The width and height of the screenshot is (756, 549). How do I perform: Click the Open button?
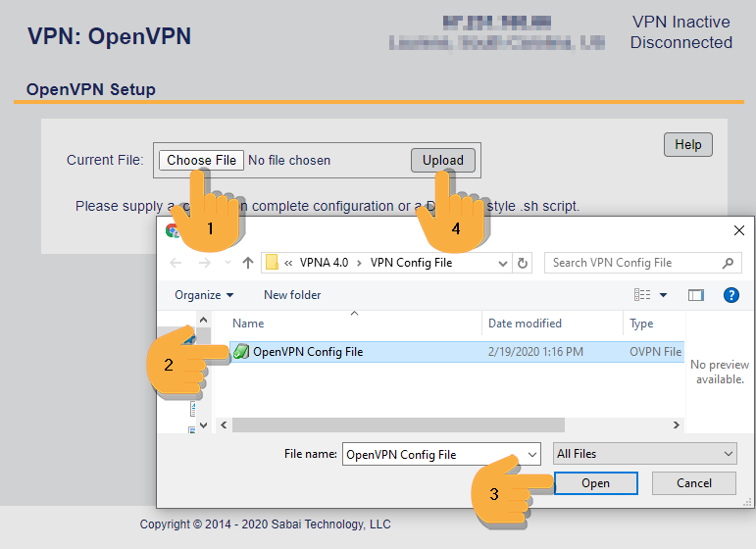coord(595,483)
